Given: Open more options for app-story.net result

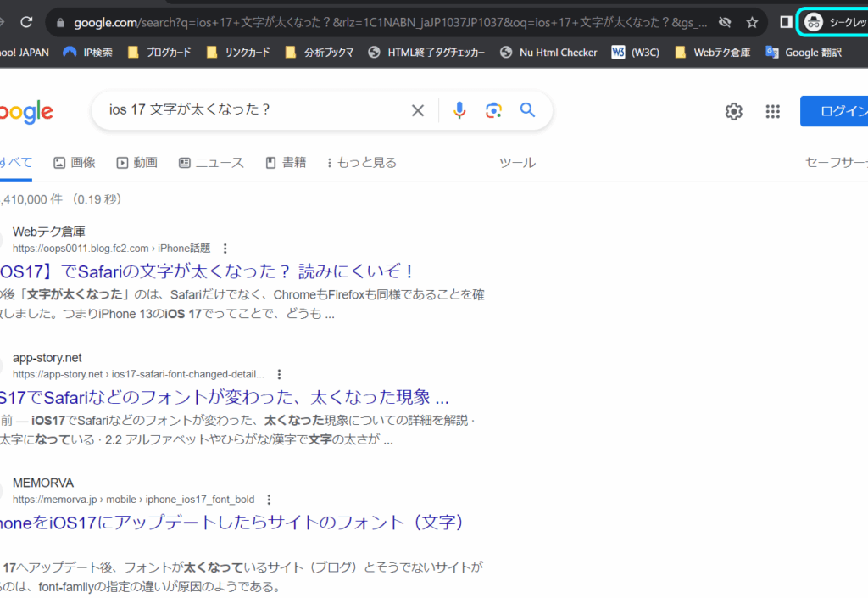Looking at the screenshot, I should point(279,374).
